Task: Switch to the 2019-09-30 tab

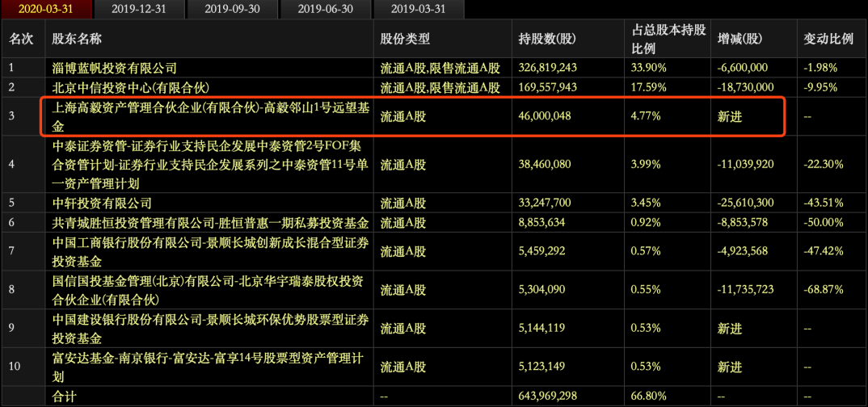Action: (x=231, y=10)
